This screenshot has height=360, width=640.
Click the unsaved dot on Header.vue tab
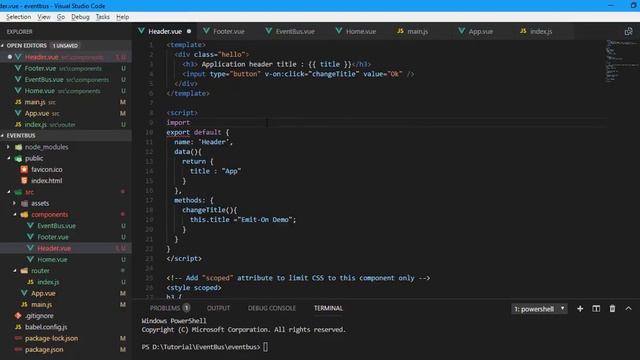pyautogui.click(x=189, y=31)
